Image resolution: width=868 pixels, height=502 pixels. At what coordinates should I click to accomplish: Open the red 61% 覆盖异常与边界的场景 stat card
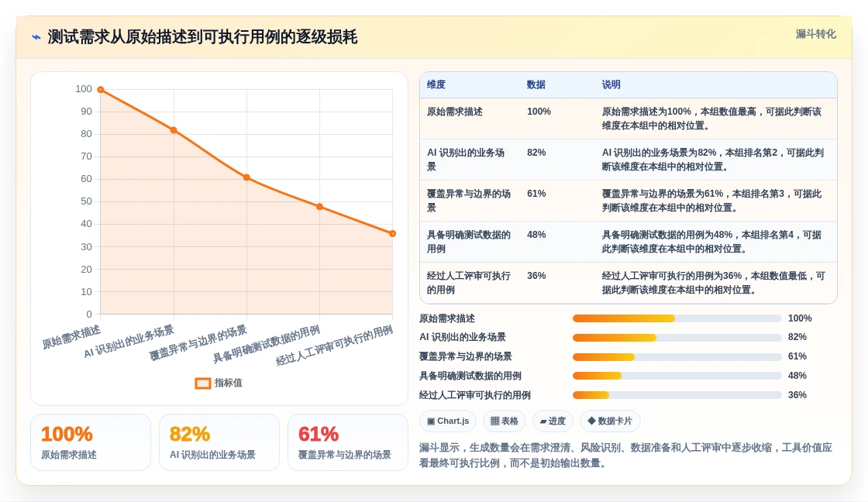click(x=348, y=442)
